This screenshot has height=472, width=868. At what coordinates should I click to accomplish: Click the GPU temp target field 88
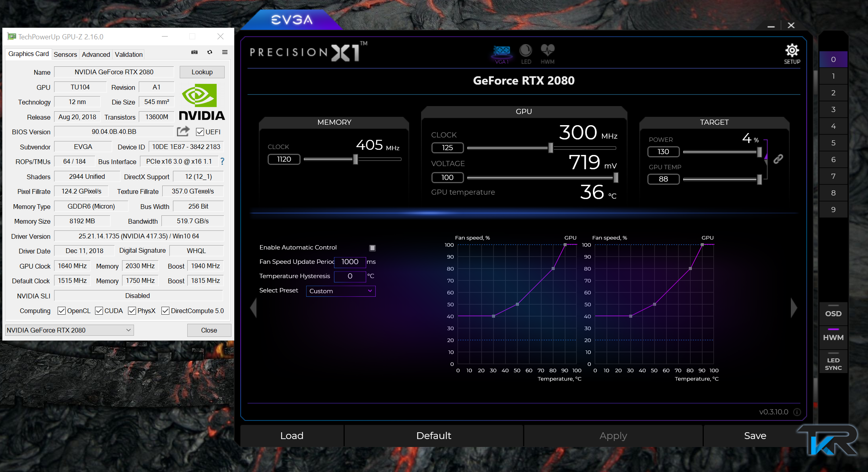pyautogui.click(x=663, y=179)
